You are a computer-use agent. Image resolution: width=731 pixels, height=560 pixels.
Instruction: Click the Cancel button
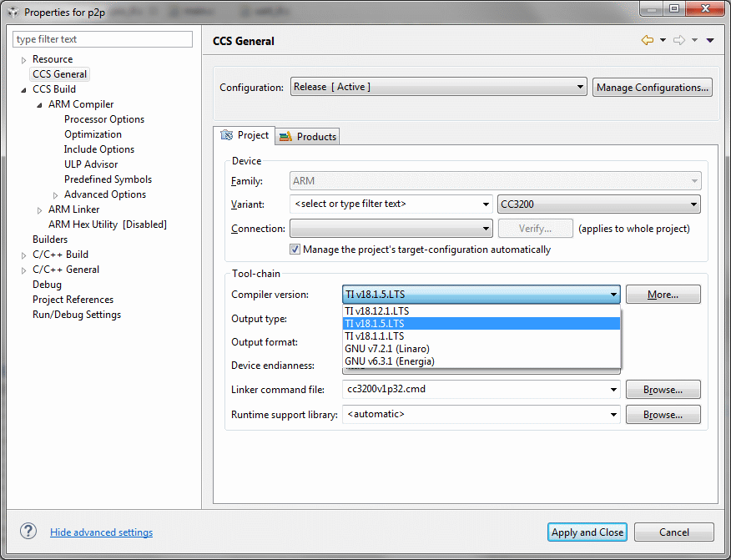(674, 532)
